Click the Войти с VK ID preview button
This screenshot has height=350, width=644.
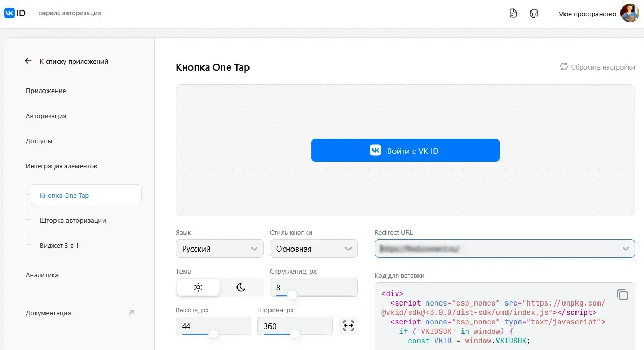coord(405,150)
